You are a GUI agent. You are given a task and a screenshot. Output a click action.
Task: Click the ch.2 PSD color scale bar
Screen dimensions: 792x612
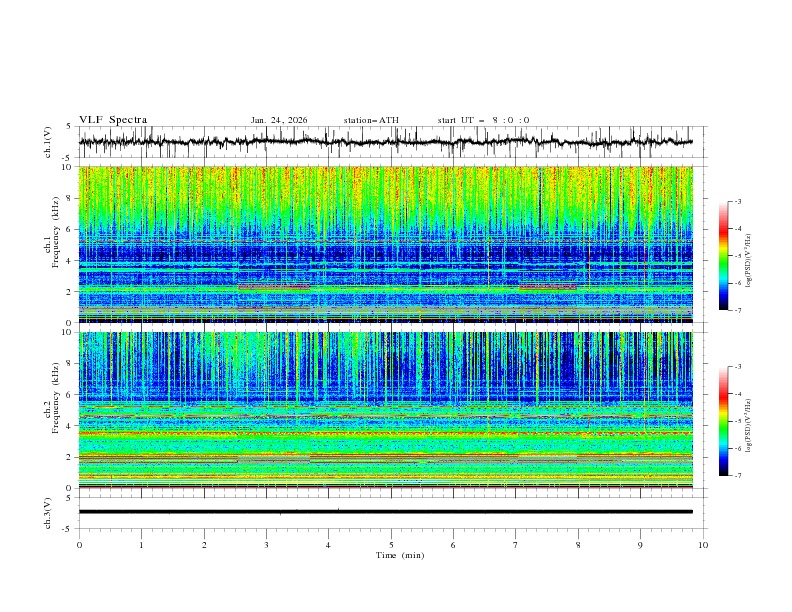(x=724, y=421)
